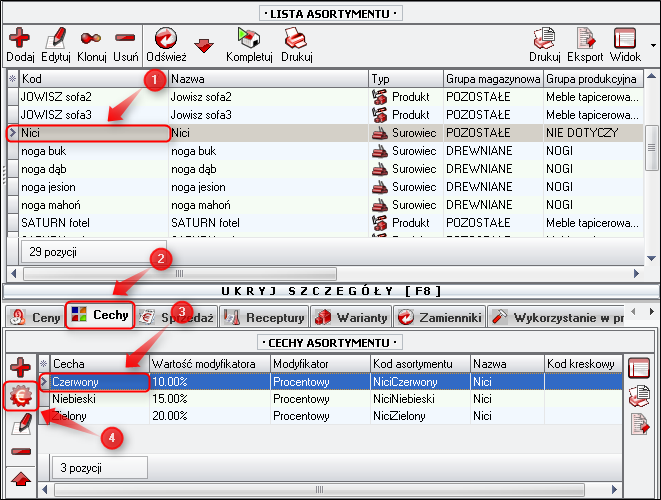Image resolution: width=661 pixels, height=500 pixels.
Task: Click the pencil edit icon in the Cechy panel
Action: 20,424
